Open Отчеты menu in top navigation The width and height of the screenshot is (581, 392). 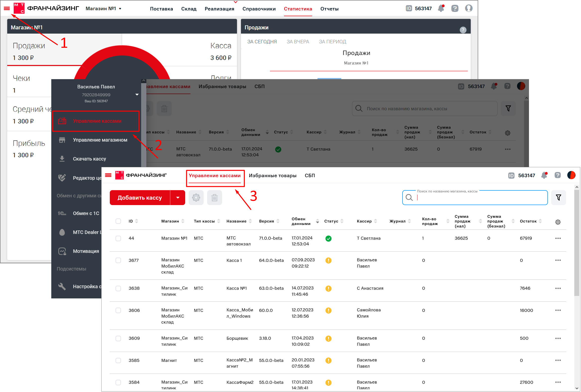click(330, 9)
